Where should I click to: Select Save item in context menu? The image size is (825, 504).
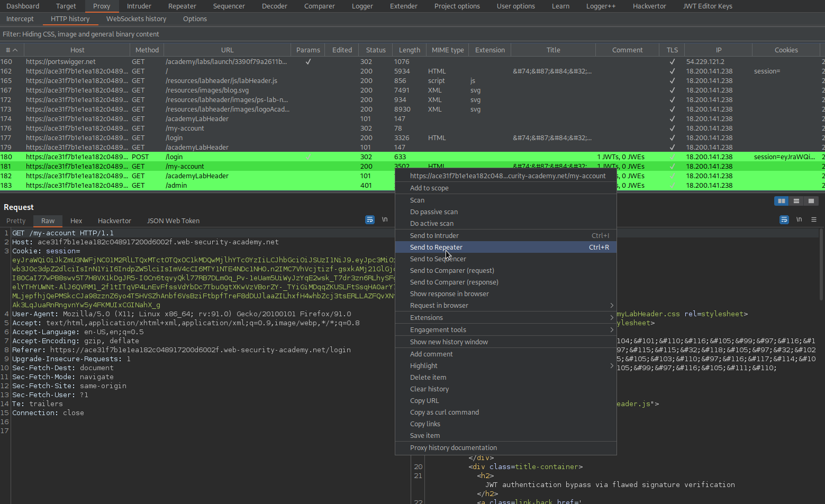pos(505,436)
